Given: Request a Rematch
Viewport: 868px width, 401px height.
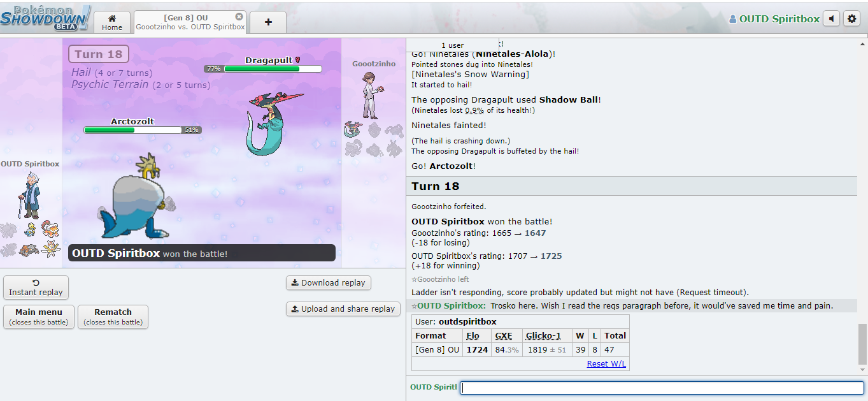Looking at the screenshot, I should click(113, 317).
